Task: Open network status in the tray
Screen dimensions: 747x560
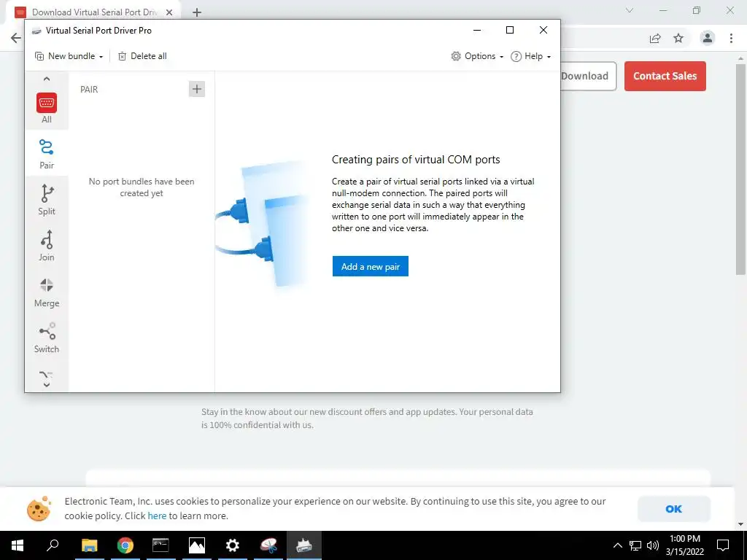Action: pos(635,545)
